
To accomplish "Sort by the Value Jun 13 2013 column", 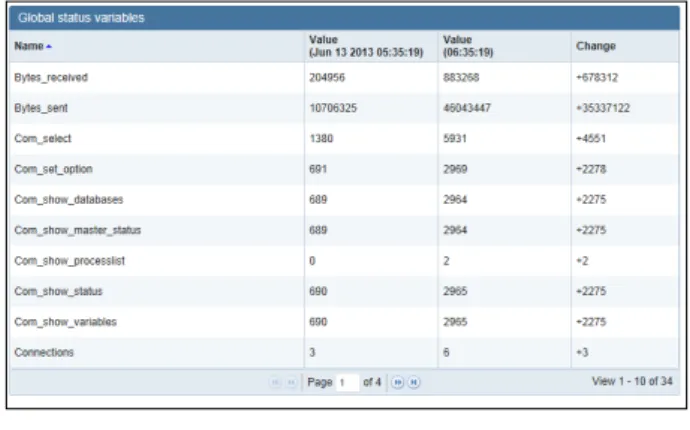I will tap(366, 46).
